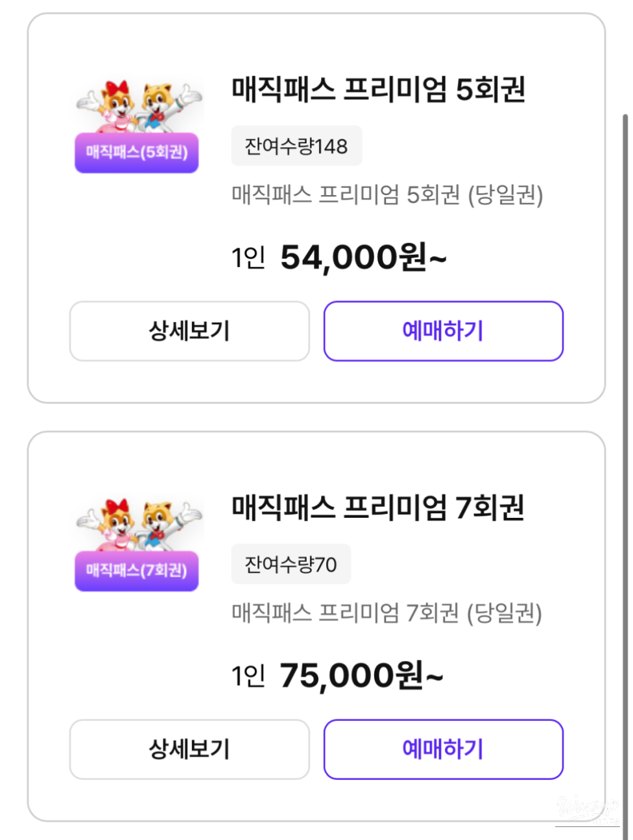Click the 5회권 (당일권) description text
Screen dimensions: 633x840
[387, 195]
